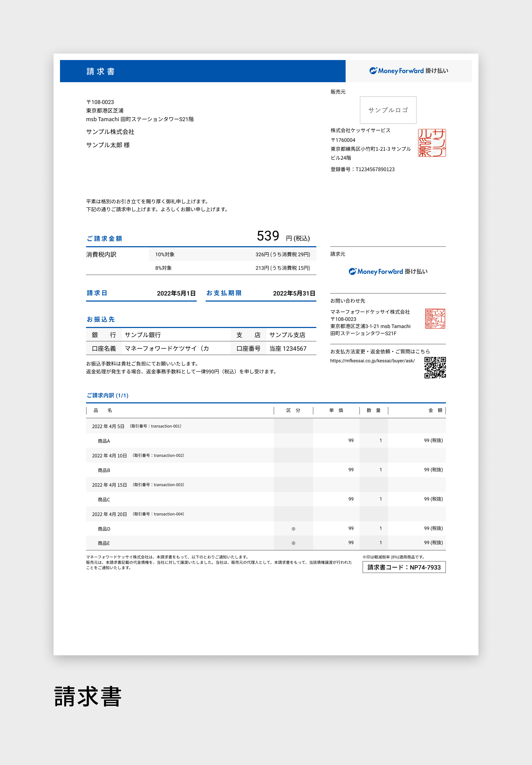Image resolution: width=532 pixels, height=765 pixels.
Task: Click the transaction-002 date row
Action: coord(266,455)
